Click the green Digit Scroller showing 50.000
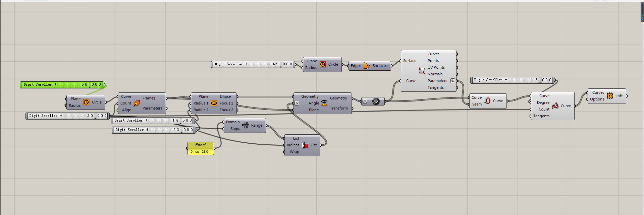 62,85
